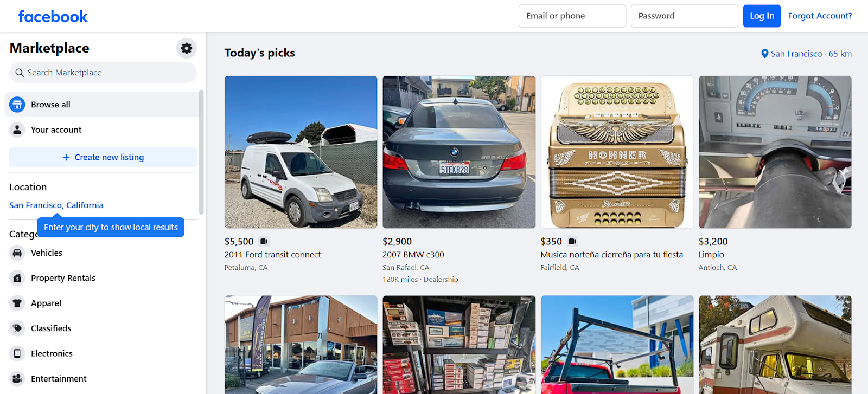Viewport: 868px width, 394px height.
Task: Open Marketplace settings gear icon
Action: [x=186, y=48]
